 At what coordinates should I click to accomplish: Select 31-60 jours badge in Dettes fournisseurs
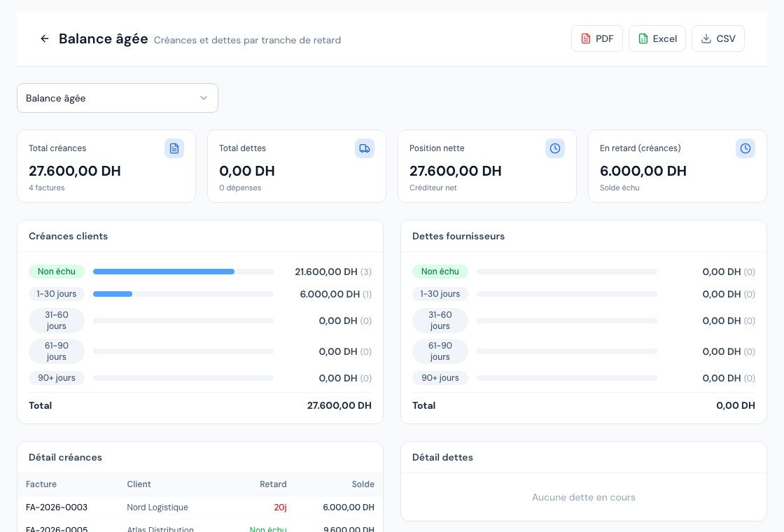click(x=440, y=321)
